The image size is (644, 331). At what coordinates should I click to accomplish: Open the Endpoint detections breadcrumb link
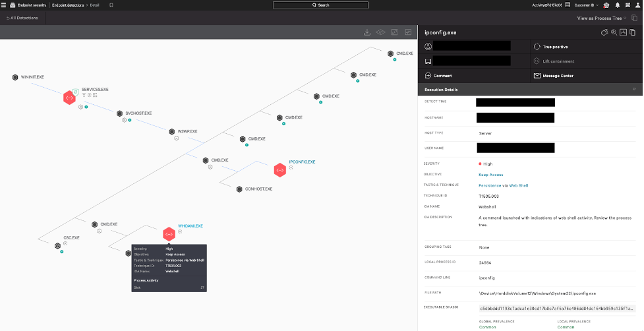68,5
